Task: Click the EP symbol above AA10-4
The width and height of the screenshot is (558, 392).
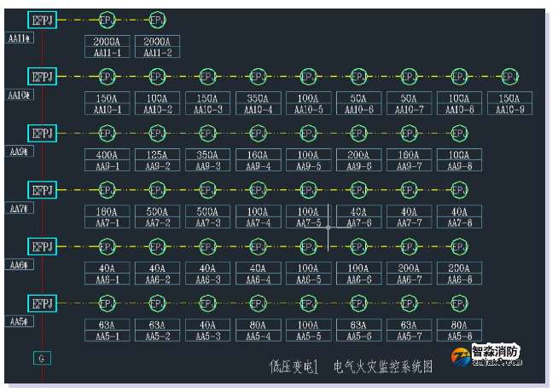Action: click(258, 77)
